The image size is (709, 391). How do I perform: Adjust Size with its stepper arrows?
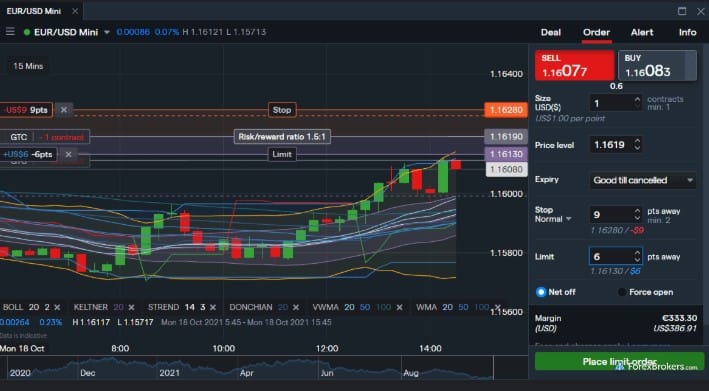(x=637, y=103)
